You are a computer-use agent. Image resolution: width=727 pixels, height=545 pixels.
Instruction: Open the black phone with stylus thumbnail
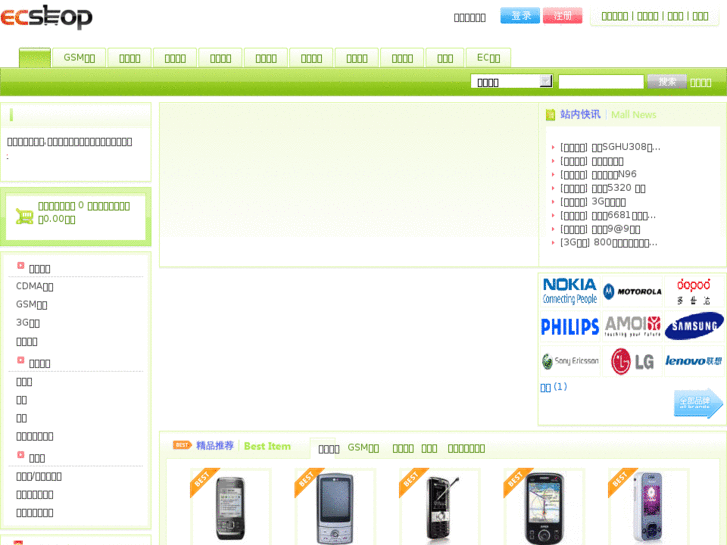pyautogui.click(x=439, y=507)
